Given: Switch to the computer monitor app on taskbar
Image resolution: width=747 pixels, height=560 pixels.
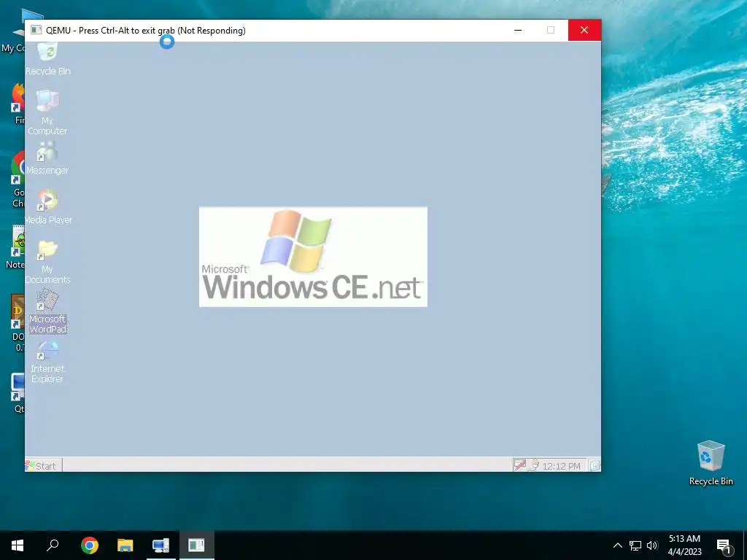Looking at the screenshot, I should [160, 545].
